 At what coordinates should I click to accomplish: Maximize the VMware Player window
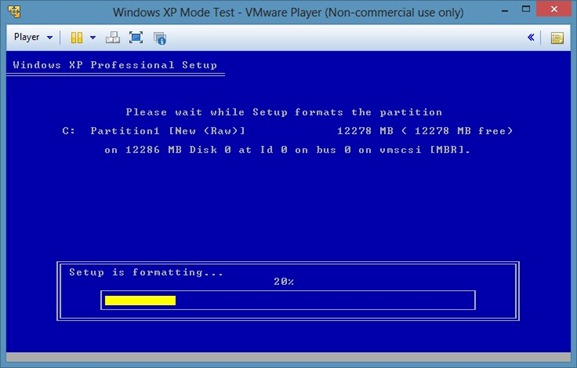coord(526,10)
